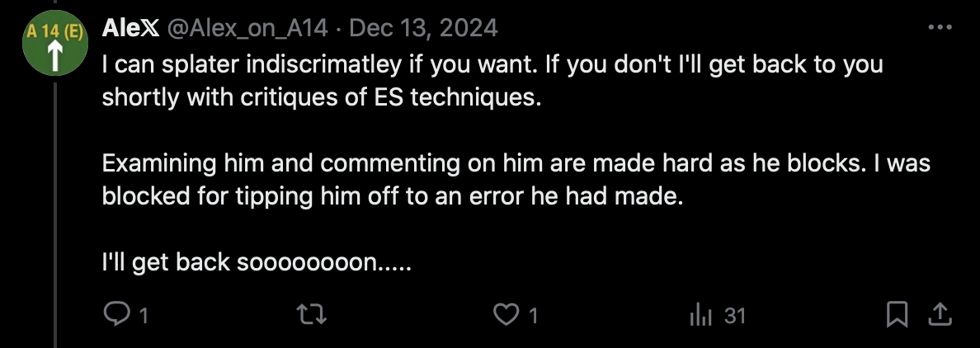
Task: Click the views bar chart icon
Action: pyautogui.click(x=700, y=315)
